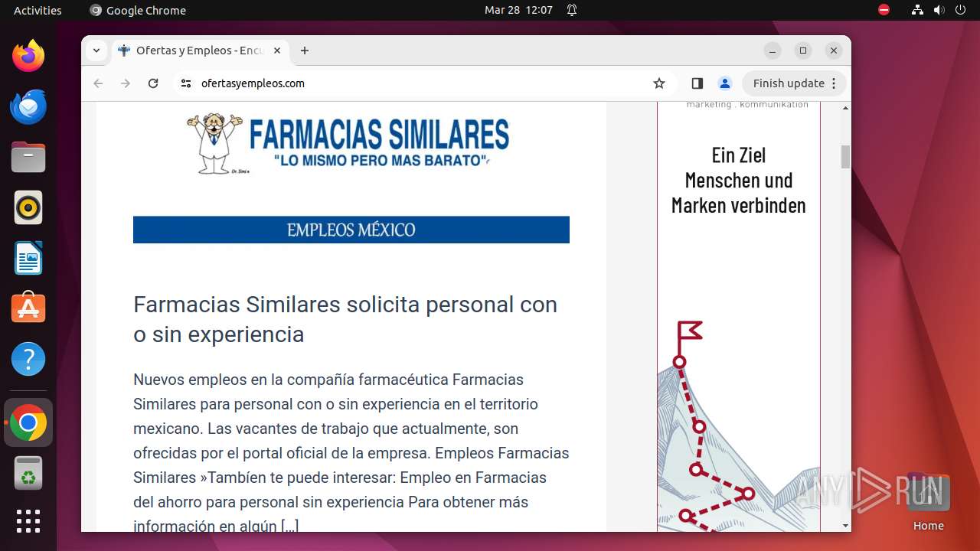Close the Ofertas y Empleos tab
Image resolution: width=980 pixels, height=551 pixels.
click(x=277, y=51)
